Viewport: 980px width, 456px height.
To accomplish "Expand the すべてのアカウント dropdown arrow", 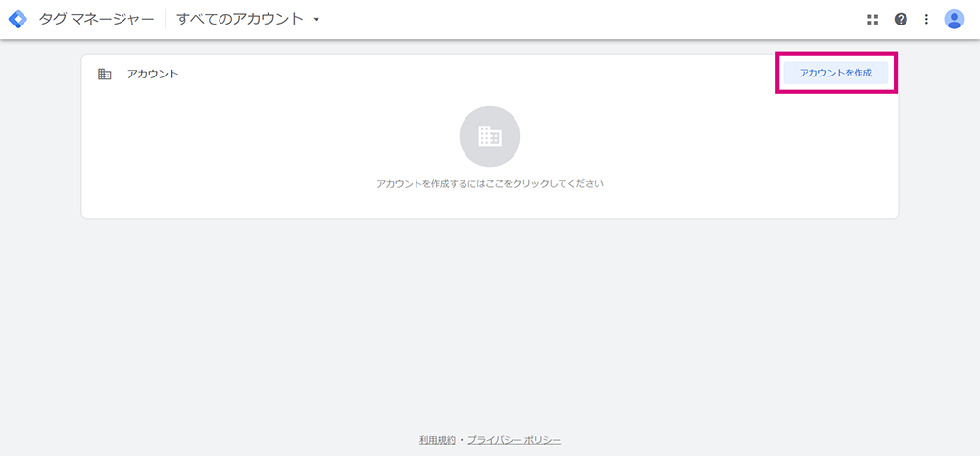I will click(x=317, y=20).
